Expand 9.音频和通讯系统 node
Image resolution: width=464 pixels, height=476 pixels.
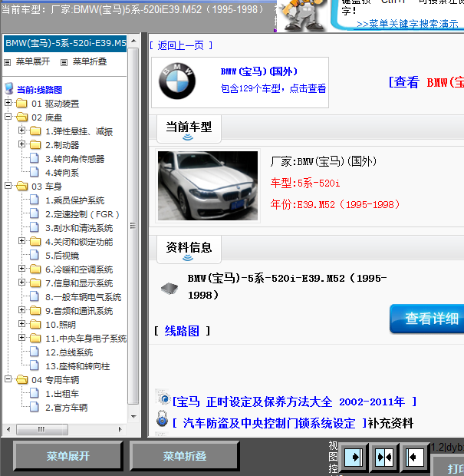[x=21, y=309]
